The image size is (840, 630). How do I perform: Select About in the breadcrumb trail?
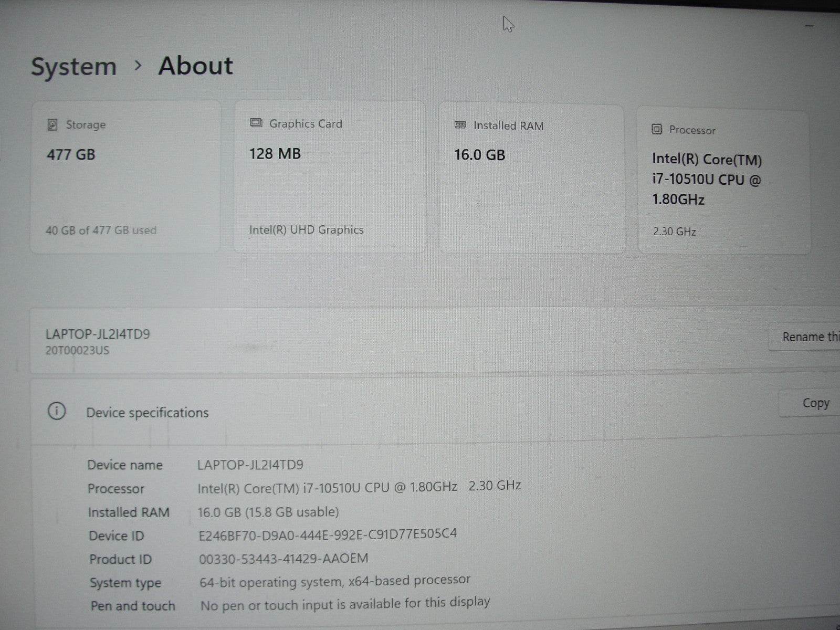tap(194, 65)
